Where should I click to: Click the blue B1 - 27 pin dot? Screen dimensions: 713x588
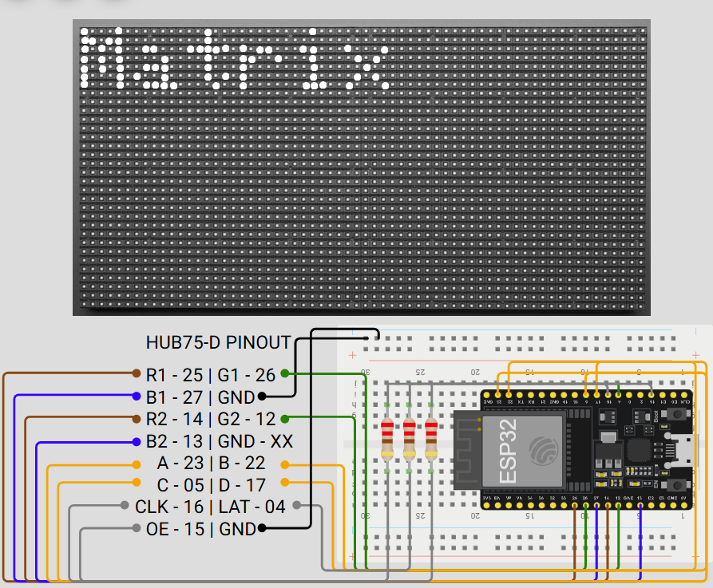137,396
